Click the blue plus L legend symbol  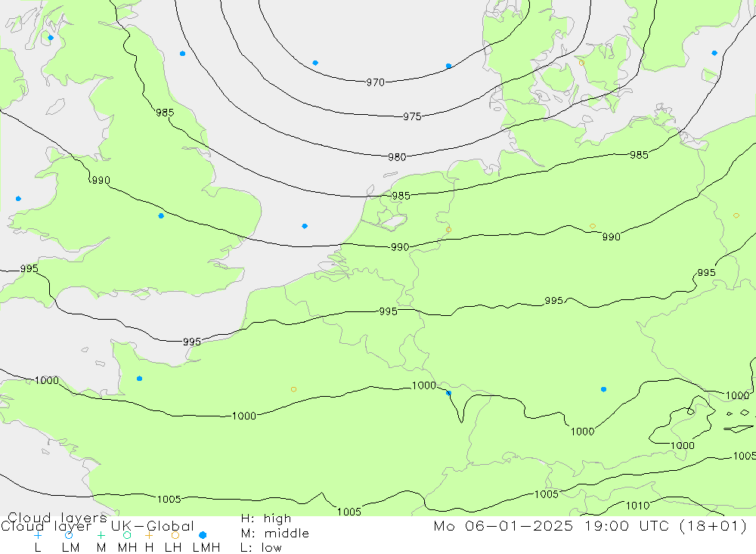pos(38,535)
